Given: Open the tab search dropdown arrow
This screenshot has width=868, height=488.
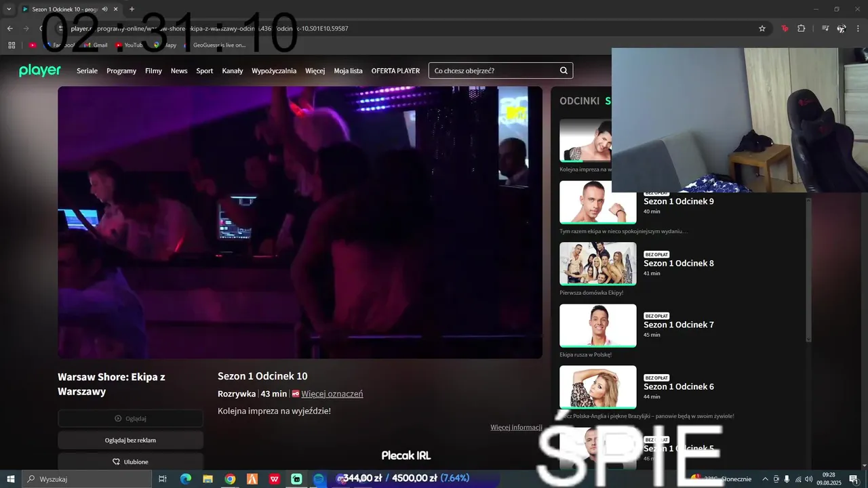Looking at the screenshot, I should pyautogui.click(x=9, y=9).
